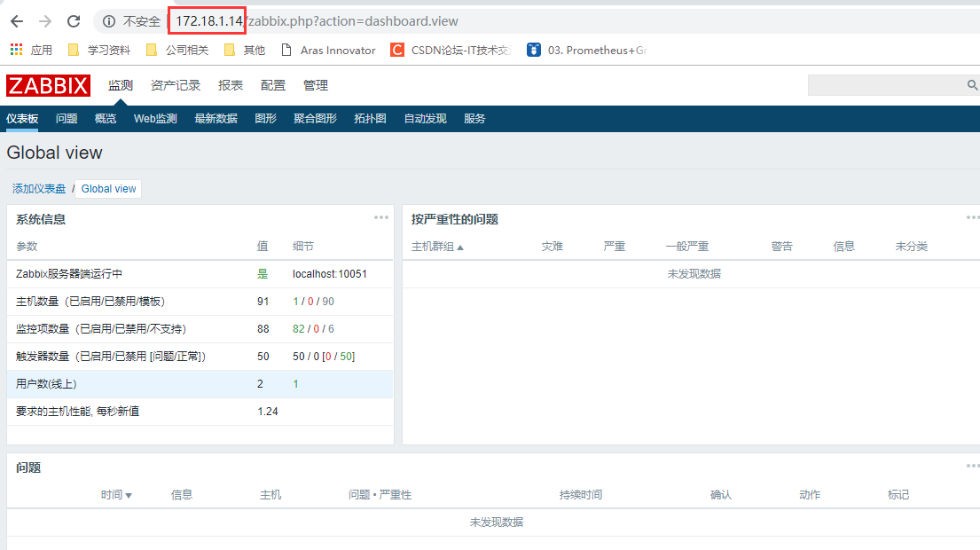980x550 pixels.
Task: Click the search magnifier icon
Action: coord(972,85)
